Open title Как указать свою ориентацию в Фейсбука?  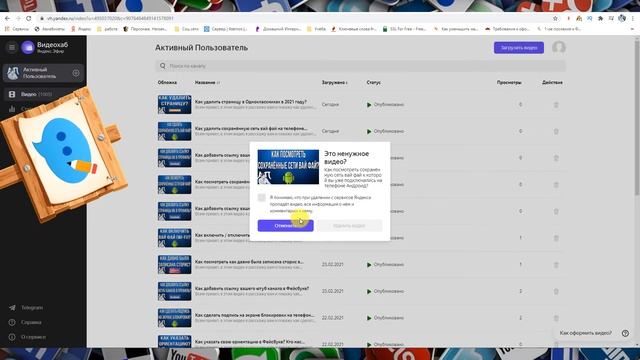[x=250, y=342]
